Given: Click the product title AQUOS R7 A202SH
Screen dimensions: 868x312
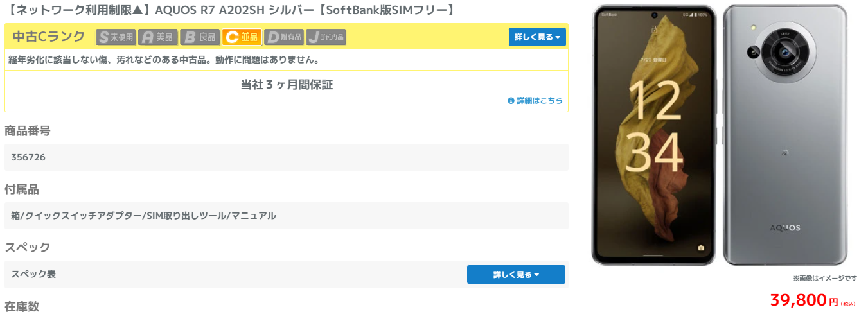Looking at the screenshot, I should tap(231, 10).
